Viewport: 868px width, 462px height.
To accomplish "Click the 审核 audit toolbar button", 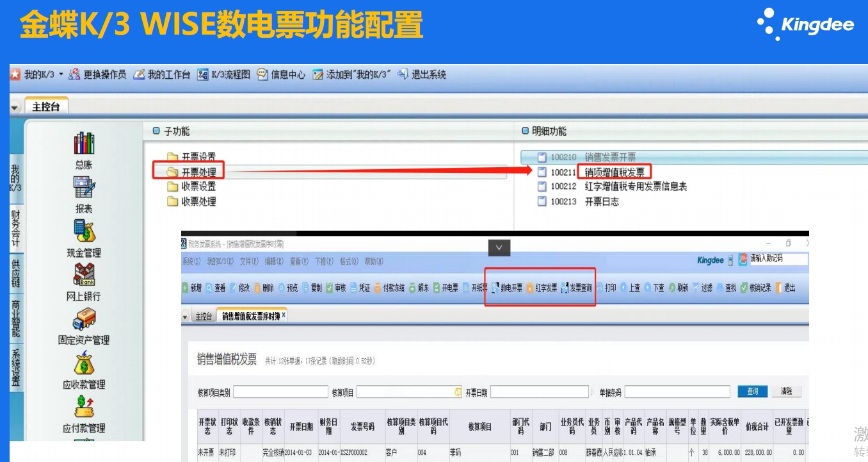I will click(336, 288).
